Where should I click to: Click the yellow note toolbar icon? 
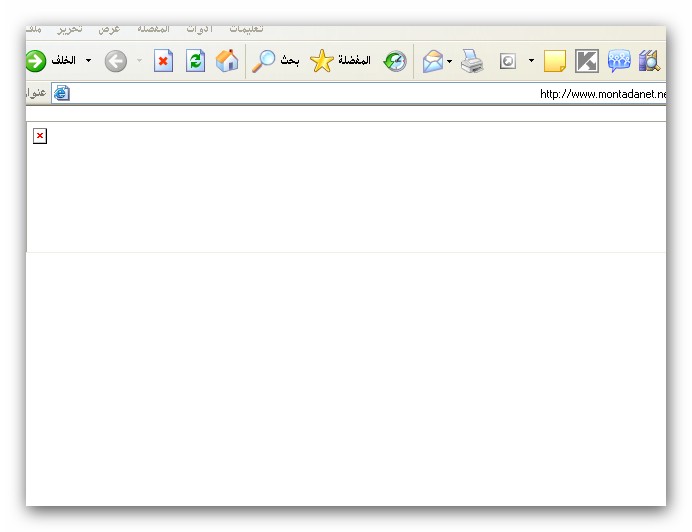(x=555, y=62)
